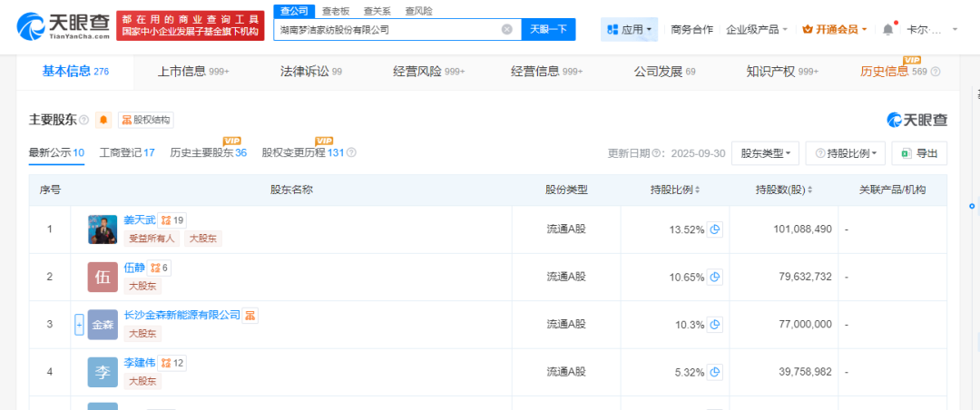This screenshot has height=410, width=980.
Task: Open shareholder link 姜天武
Action: pyautogui.click(x=140, y=220)
